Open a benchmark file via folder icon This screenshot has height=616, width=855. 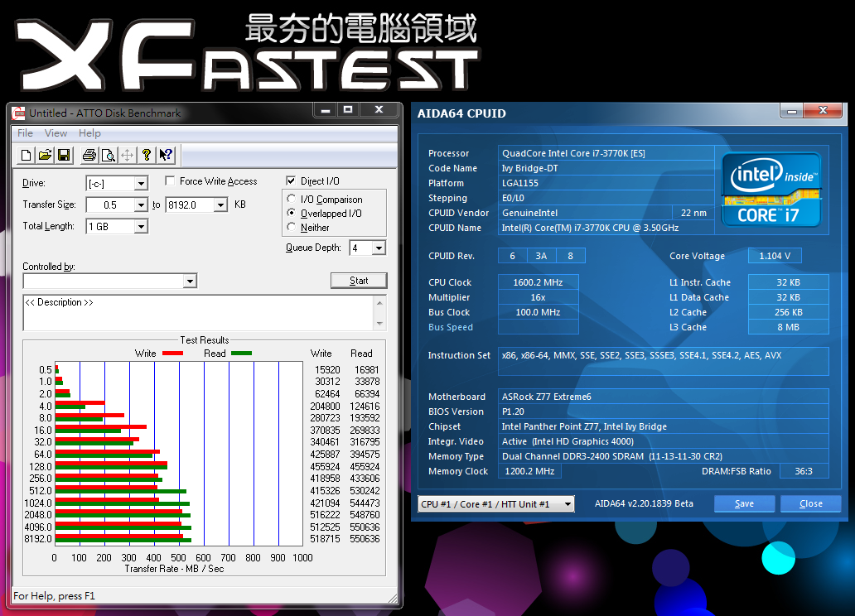[x=46, y=155]
